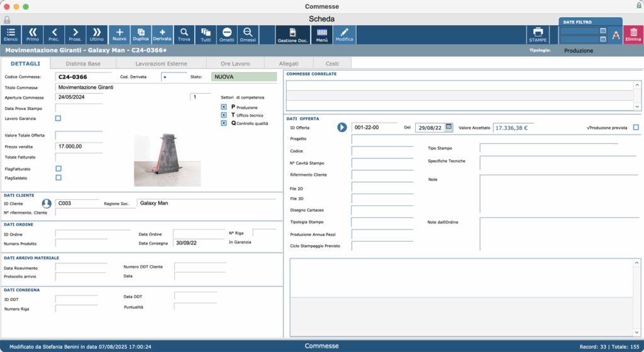Click Ragione Soc. field Galaxy Man
This screenshot has width=644, height=352.
coord(206,203)
